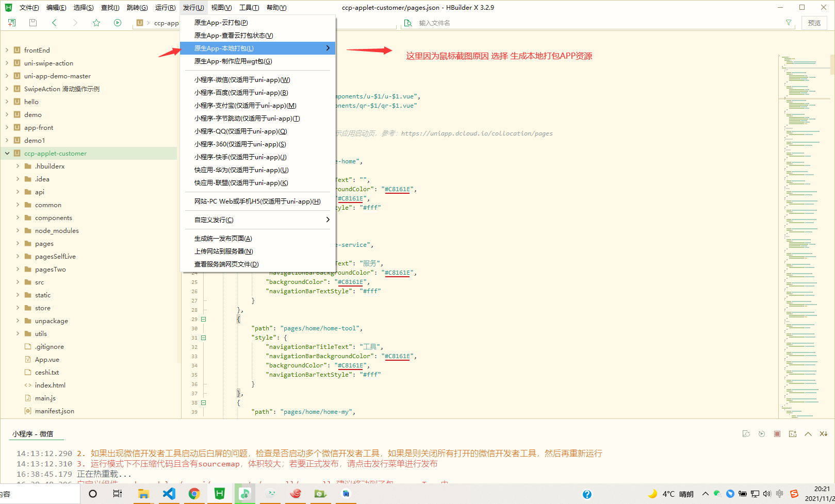Collapse the console panel with up chevron
Image resolution: width=835 pixels, height=504 pixels.
(808, 434)
